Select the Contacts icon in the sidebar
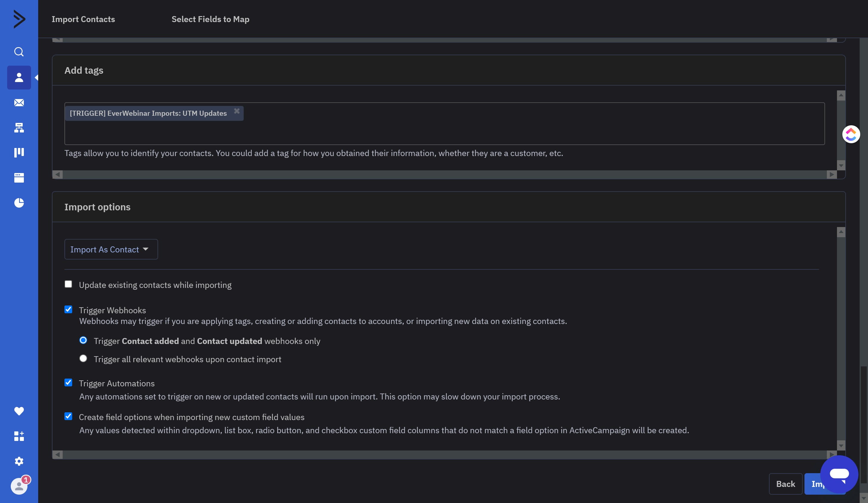Image resolution: width=868 pixels, height=503 pixels. click(19, 78)
